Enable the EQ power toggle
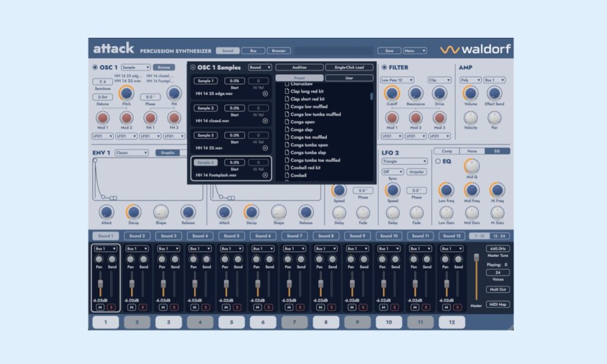The width and height of the screenshot is (607, 364). pos(438,161)
